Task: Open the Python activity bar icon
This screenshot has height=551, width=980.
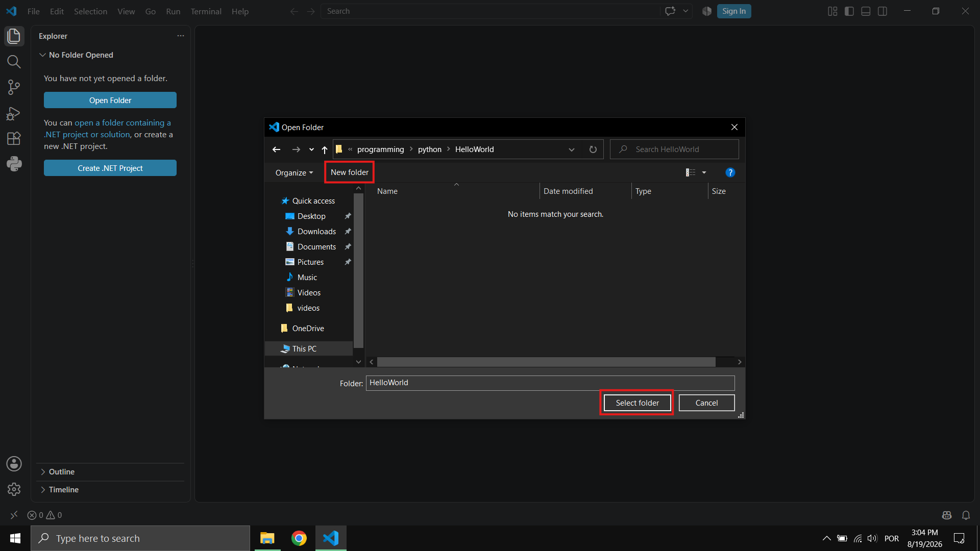Action: pos(14,164)
